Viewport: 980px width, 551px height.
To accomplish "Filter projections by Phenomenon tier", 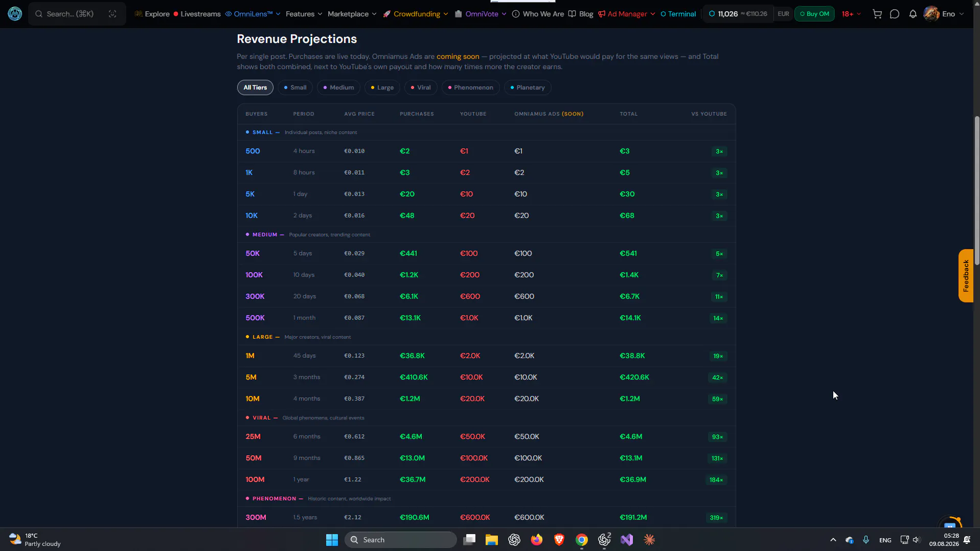I will pyautogui.click(x=471, y=87).
